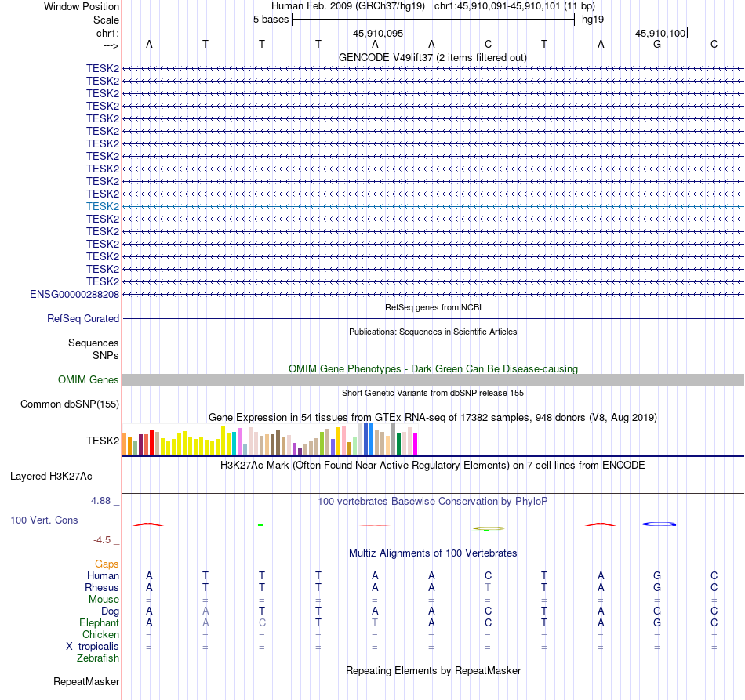Image resolution: width=745 pixels, height=700 pixels.
Task: Open 'Publications: Sequences in Scientific Articles' title
Action: coord(433,332)
